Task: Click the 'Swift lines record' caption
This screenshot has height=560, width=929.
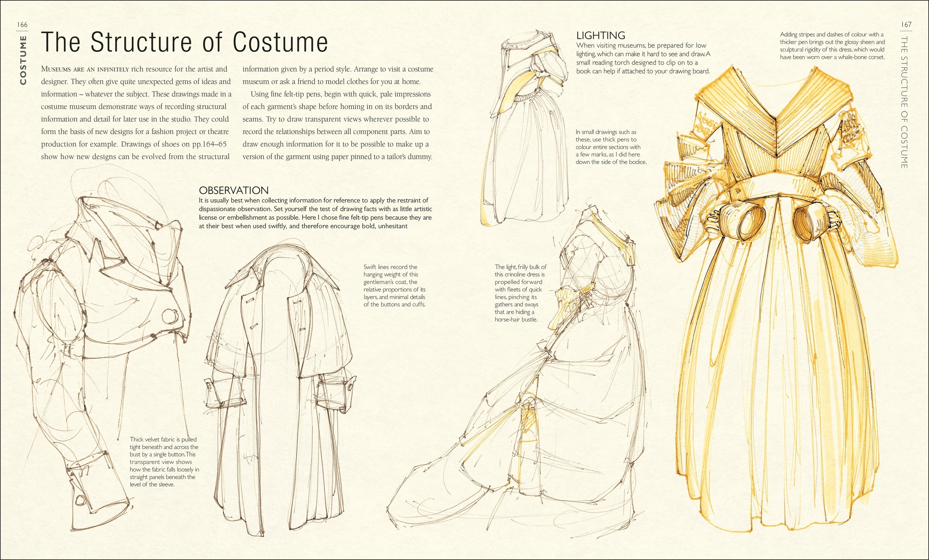Action: pos(394,286)
